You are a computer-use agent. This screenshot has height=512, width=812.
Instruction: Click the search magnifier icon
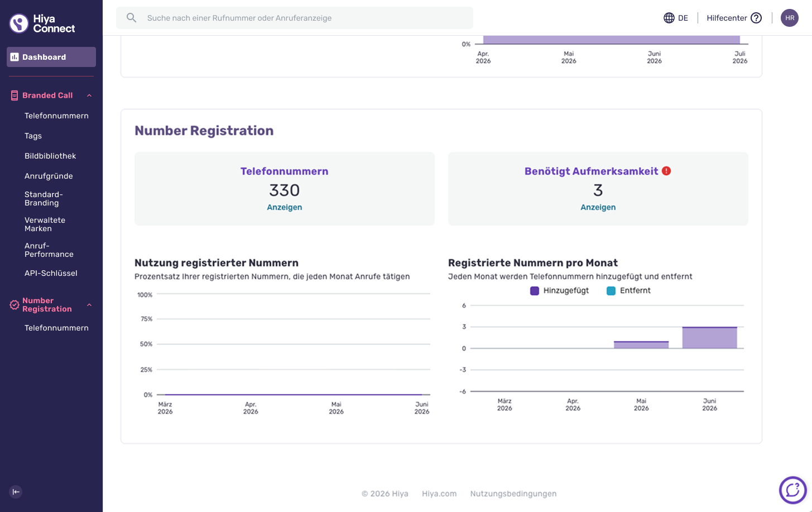click(x=131, y=18)
